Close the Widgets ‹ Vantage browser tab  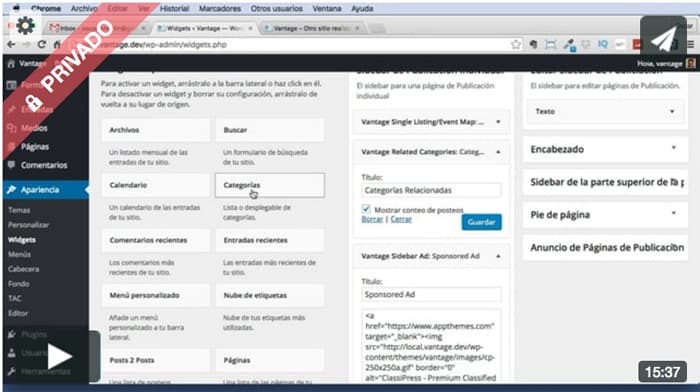click(x=250, y=28)
